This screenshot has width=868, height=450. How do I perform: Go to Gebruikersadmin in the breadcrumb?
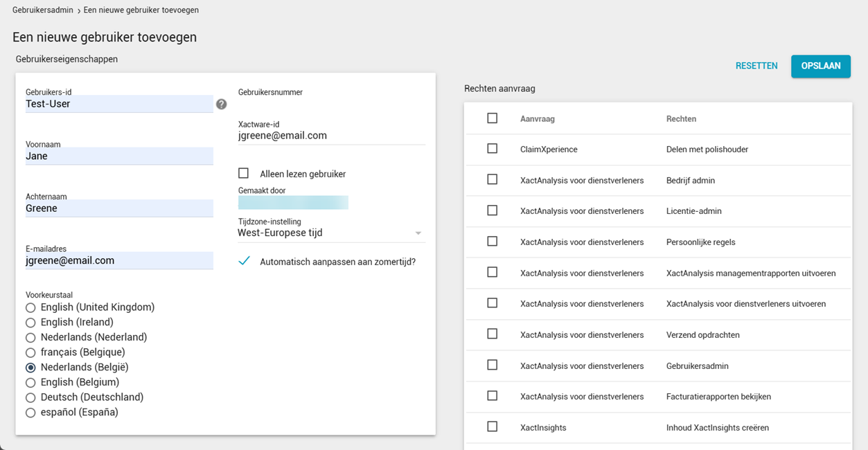tap(43, 10)
